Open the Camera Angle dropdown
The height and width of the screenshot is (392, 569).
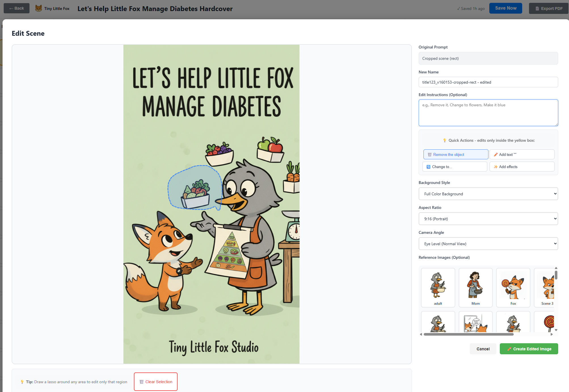click(488, 244)
